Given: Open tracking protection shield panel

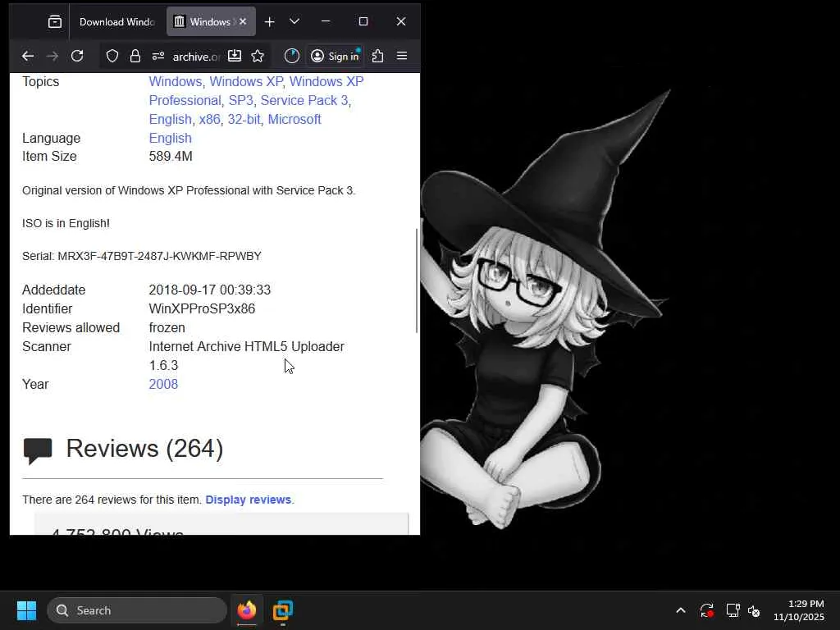Looking at the screenshot, I should click(x=112, y=56).
